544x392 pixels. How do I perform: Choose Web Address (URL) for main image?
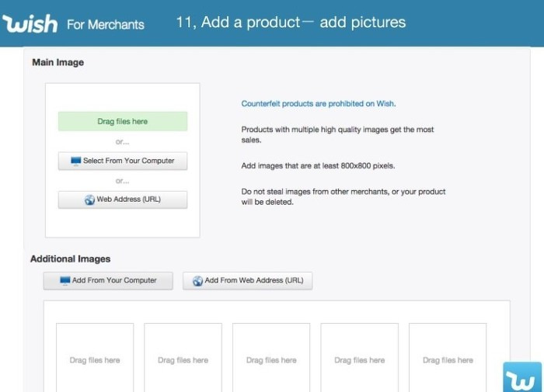click(123, 199)
